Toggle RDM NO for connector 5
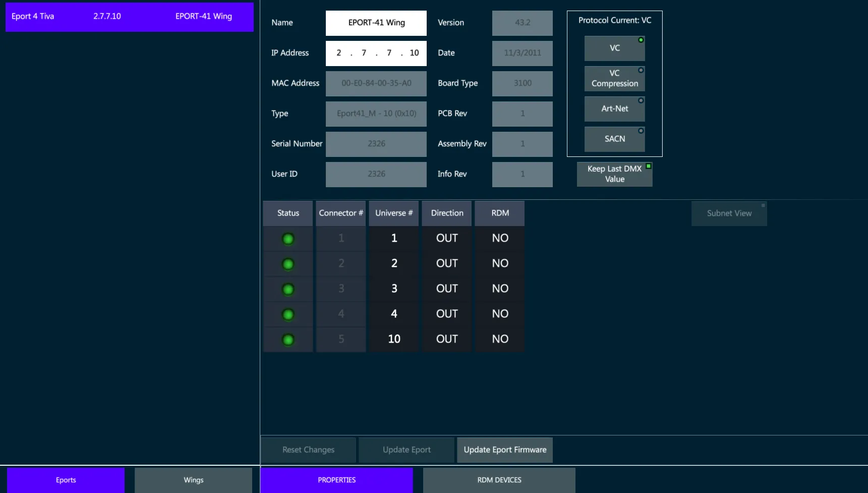Viewport: 868px width, 493px height. (500, 340)
